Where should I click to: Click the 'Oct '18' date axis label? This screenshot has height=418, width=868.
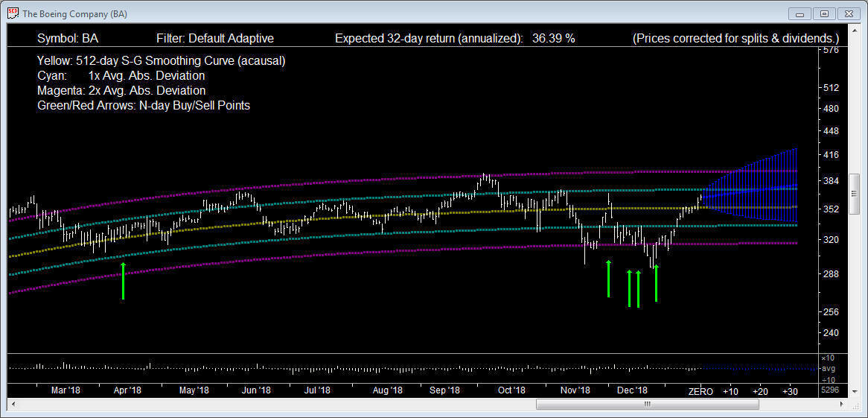(x=511, y=390)
